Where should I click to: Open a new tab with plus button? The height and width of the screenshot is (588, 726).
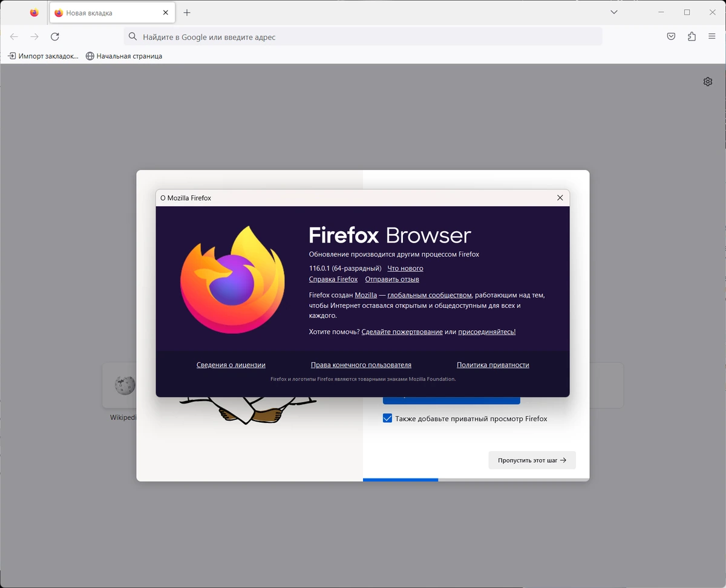[x=187, y=13]
